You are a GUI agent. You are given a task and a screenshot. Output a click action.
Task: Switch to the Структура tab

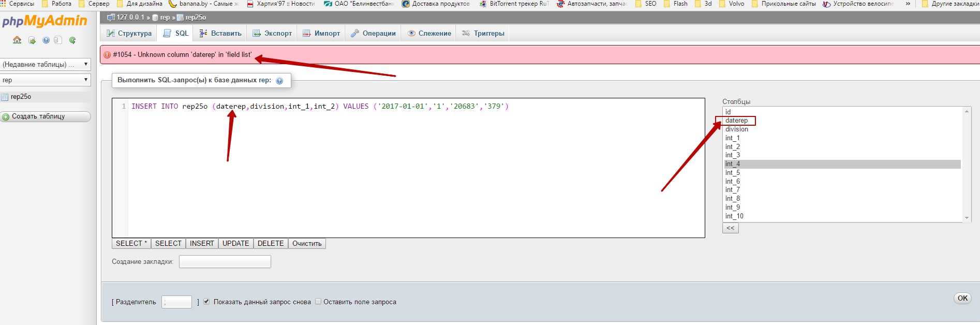[129, 34]
